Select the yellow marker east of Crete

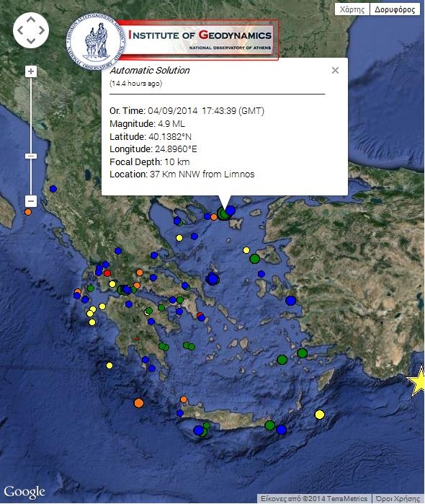319,415
